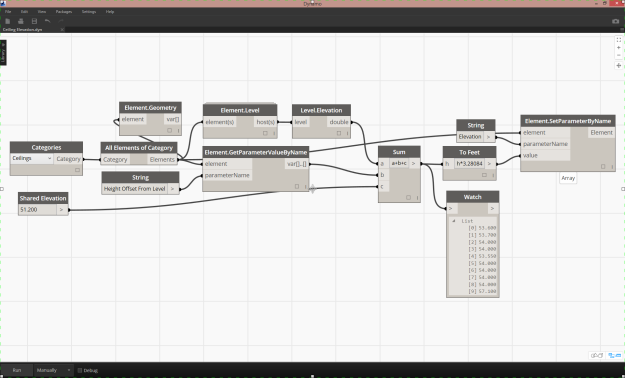Click the zoom to fit icon
Image resolution: width=625 pixels, height=378 pixels.
click(619, 40)
